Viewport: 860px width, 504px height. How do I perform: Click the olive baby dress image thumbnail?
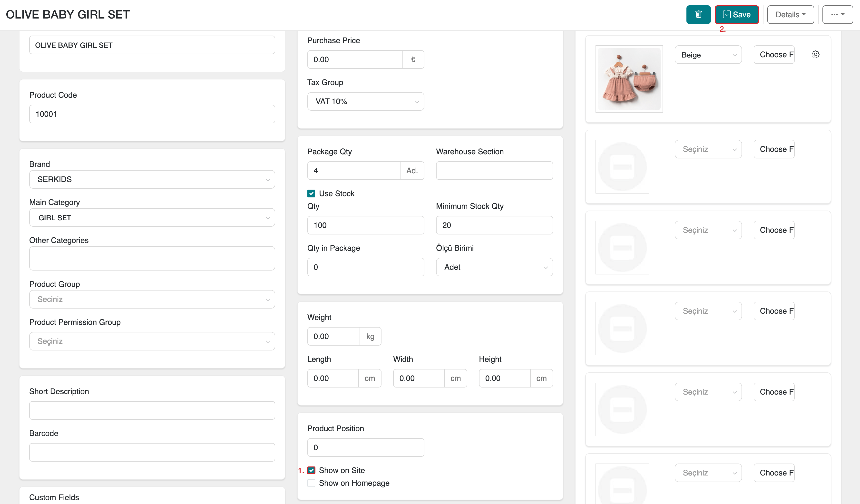[x=629, y=79]
